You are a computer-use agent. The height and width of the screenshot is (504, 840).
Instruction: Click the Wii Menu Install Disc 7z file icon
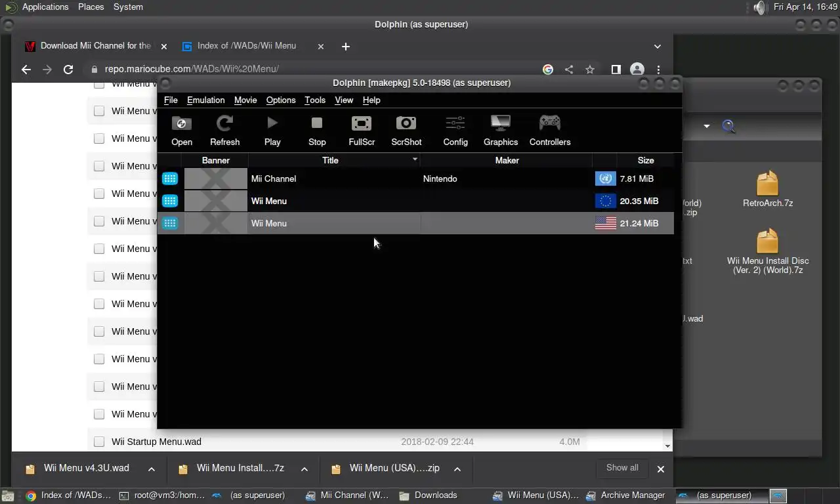point(767,241)
